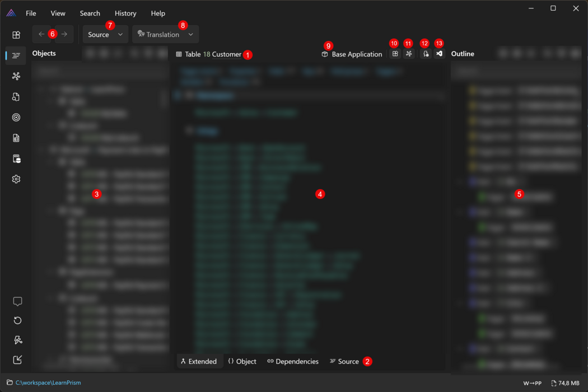Click the refresh icon in the sidebar
The width and height of the screenshot is (588, 392).
pyautogui.click(x=17, y=320)
